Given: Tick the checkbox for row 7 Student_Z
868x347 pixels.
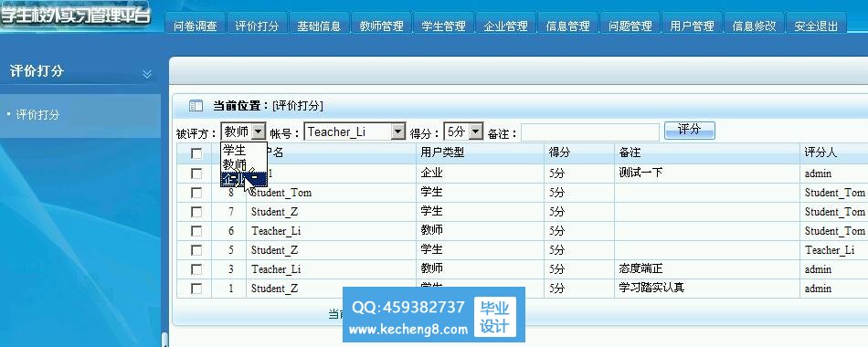Looking at the screenshot, I should click(196, 212).
